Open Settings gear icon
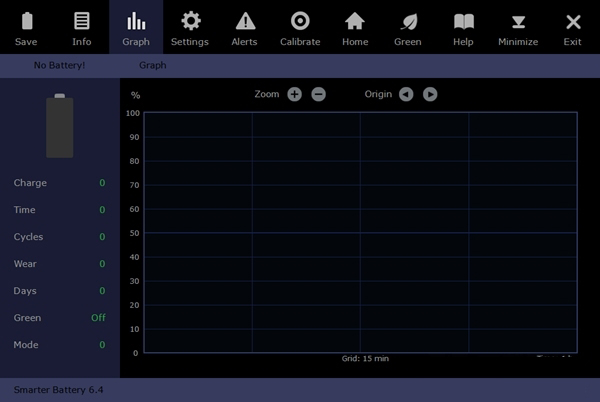Image resolution: width=600 pixels, height=402 pixels. click(190, 27)
